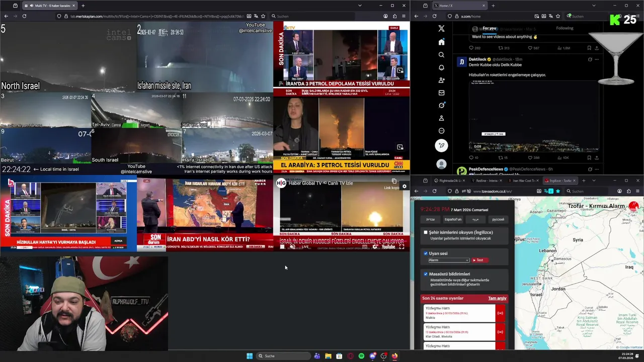Open Home in the X sidebar

[441, 42]
